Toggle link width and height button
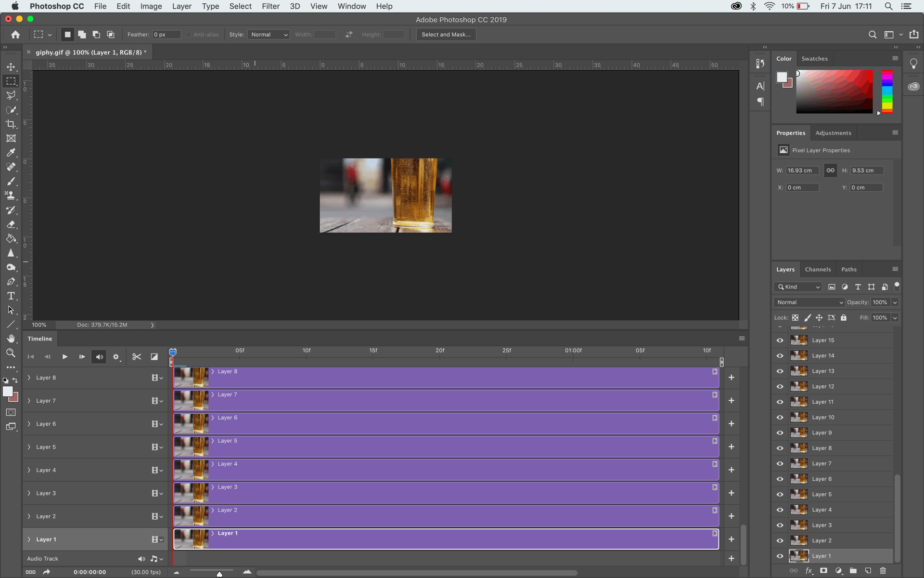This screenshot has height=578, width=924. [x=830, y=171]
